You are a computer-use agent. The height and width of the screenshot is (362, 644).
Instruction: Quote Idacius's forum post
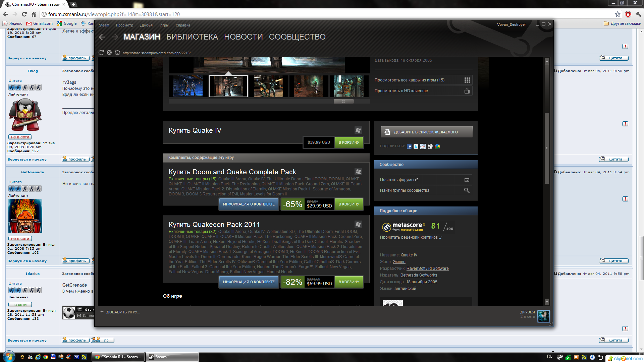[x=613, y=340]
